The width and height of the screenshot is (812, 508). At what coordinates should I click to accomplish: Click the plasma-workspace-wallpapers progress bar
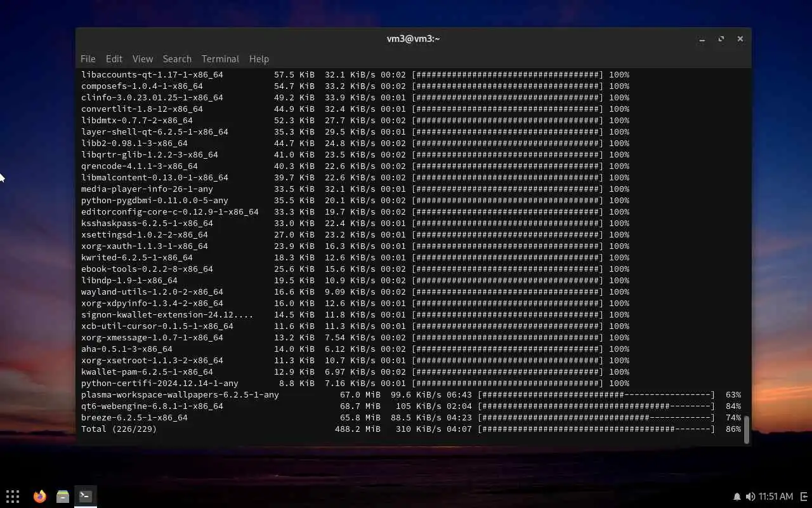pyautogui.click(x=596, y=395)
